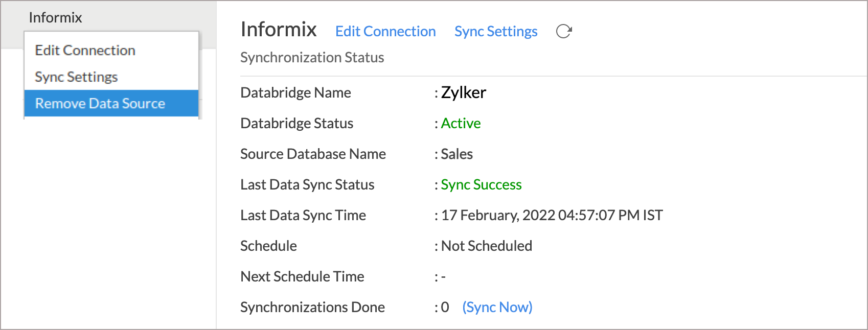This screenshot has width=868, height=330.
Task: Click the Databridge Status label
Action: pos(296,123)
